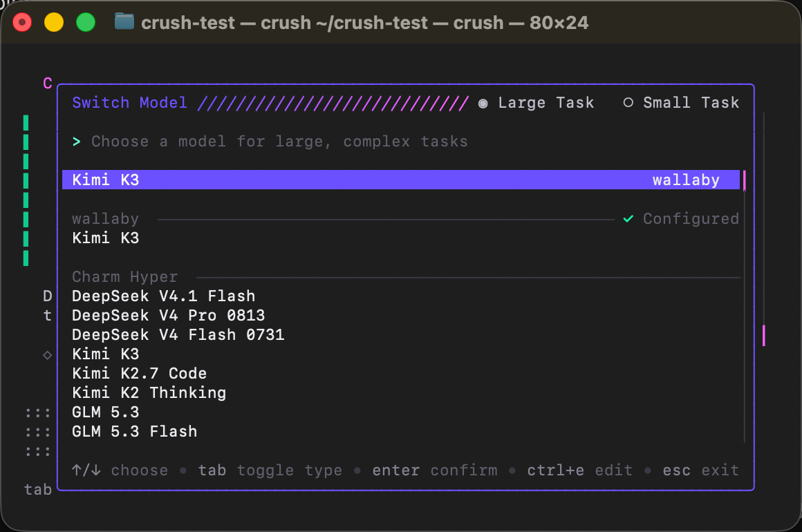The width and height of the screenshot is (802, 532).
Task: Select Kimi K2 Thinking model
Action: (149, 393)
